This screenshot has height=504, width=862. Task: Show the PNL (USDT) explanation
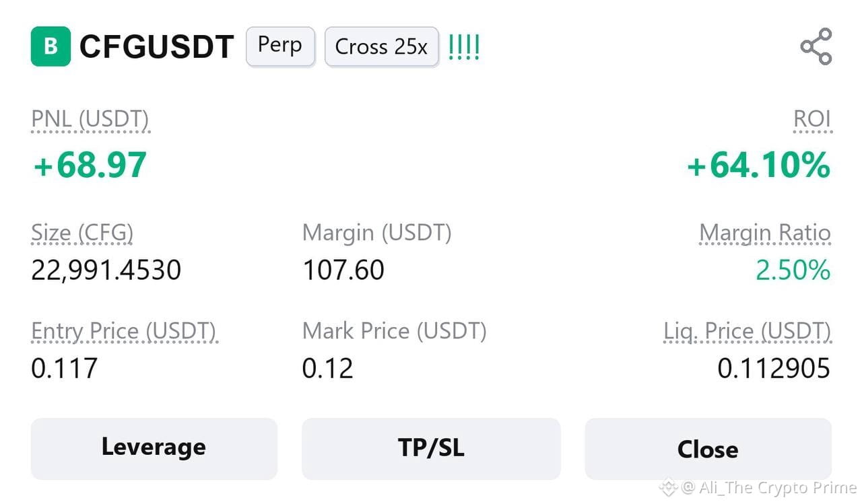coord(90,120)
